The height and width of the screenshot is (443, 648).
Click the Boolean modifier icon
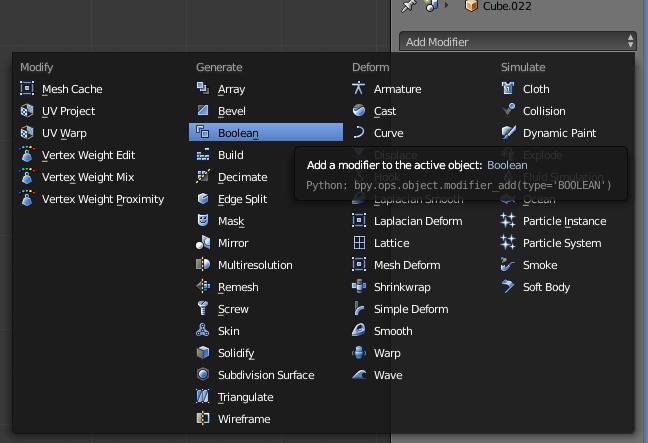(202, 132)
